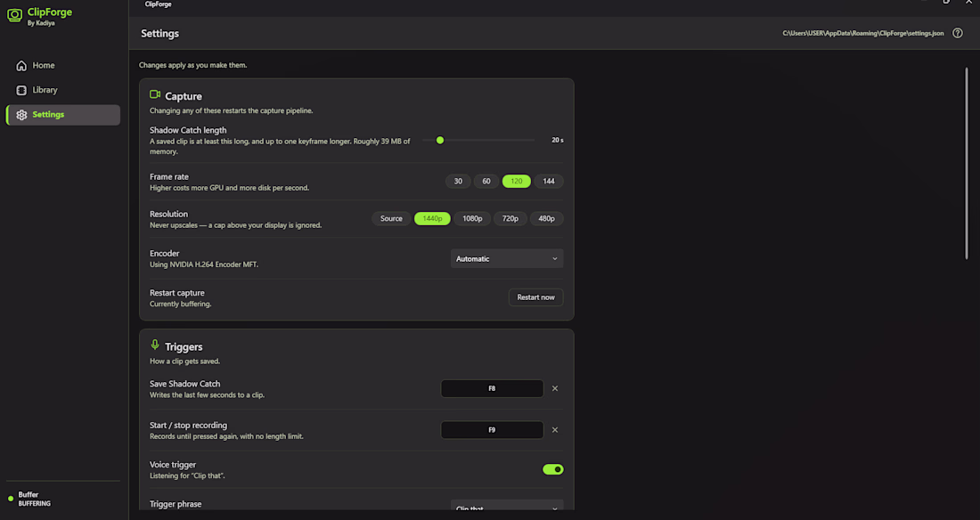This screenshot has height=520, width=980.
Task: Set frame rate to 30
Action: 458,182
